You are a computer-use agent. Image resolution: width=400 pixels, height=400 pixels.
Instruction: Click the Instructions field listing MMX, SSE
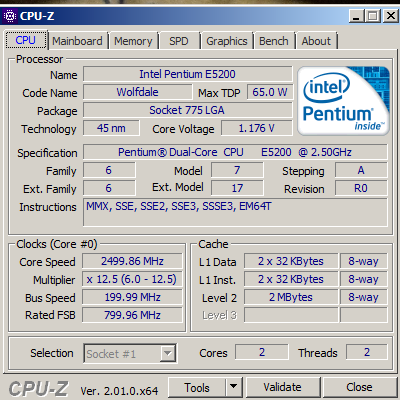[x=235, y=212]
